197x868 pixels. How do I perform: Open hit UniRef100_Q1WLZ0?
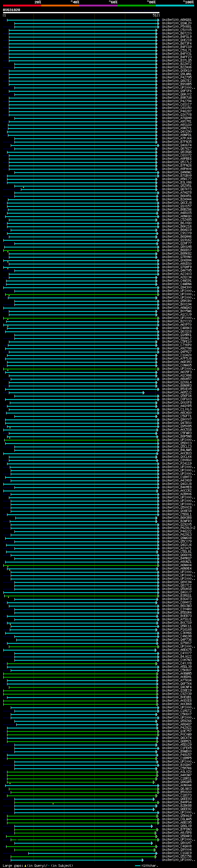click(x=176, y=23)
